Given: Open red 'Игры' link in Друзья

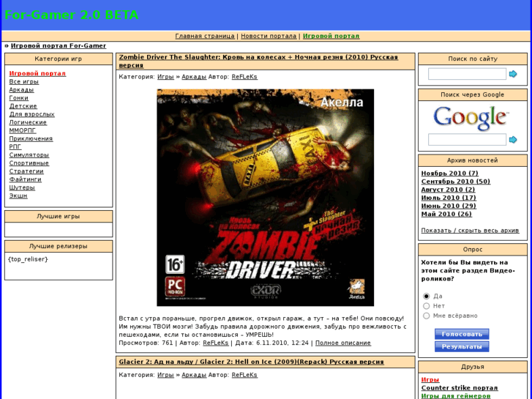Looking at the screenshot, I should pyautogui.click(x=430, y=380).
